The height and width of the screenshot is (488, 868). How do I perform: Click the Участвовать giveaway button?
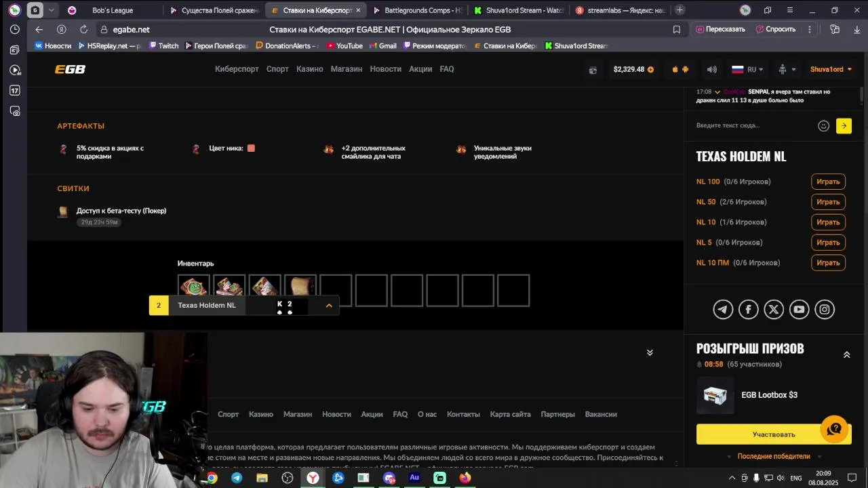click(774, 434)
